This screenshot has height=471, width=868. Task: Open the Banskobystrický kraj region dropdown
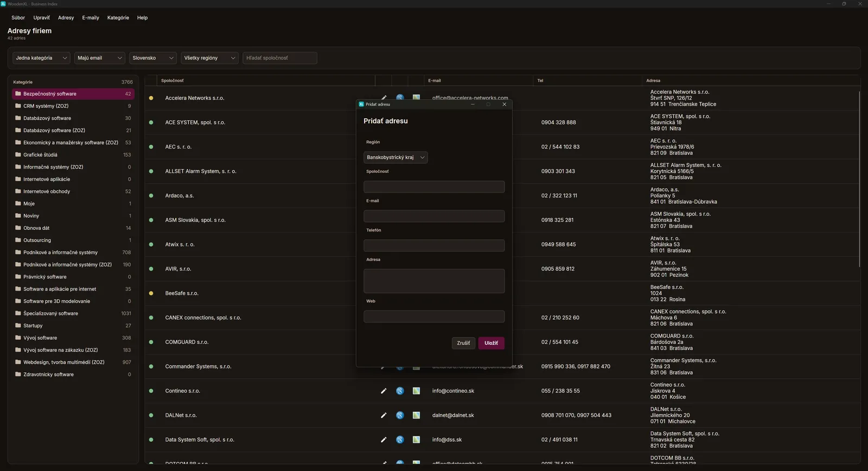[x=395, y=157]
